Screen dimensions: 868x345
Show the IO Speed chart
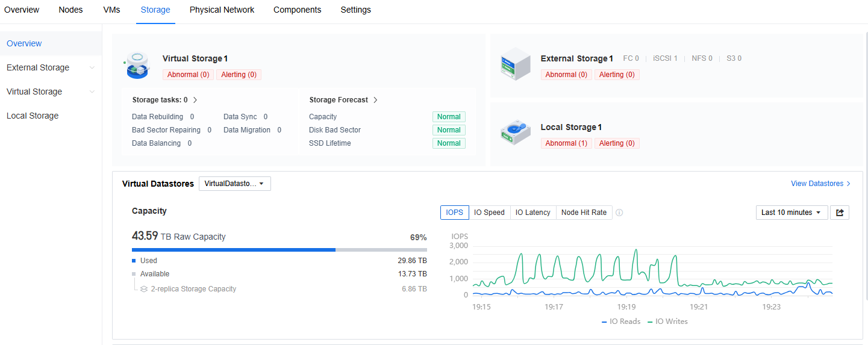[x=489, y=213]
